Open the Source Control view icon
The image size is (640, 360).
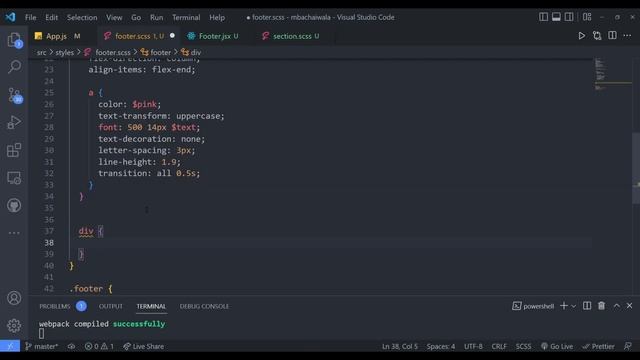coord(15,95)
